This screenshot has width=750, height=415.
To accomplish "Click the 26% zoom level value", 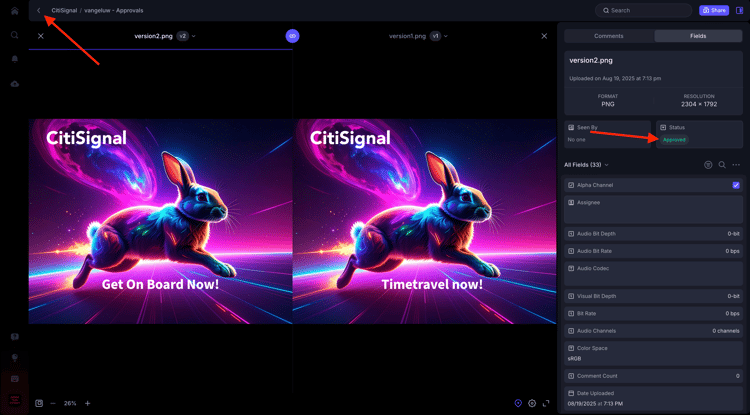I will point(70,403).
